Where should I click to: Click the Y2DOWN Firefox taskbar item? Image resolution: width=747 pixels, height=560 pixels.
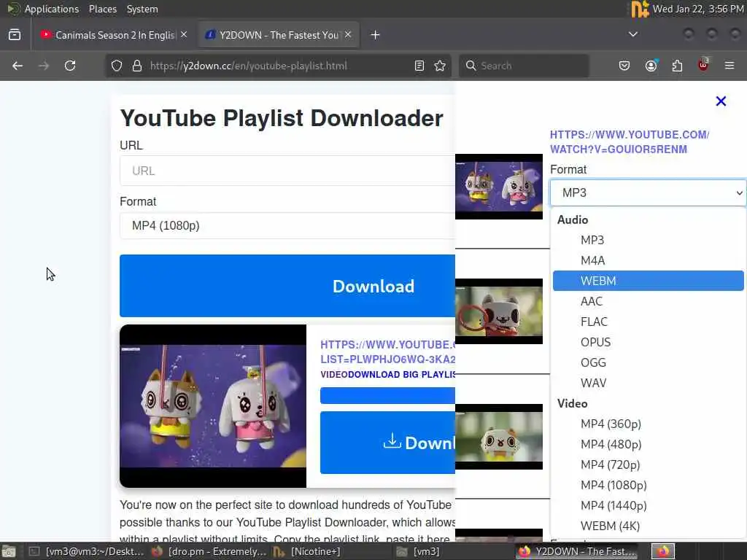pyautogui.click(x=578, y=551)
